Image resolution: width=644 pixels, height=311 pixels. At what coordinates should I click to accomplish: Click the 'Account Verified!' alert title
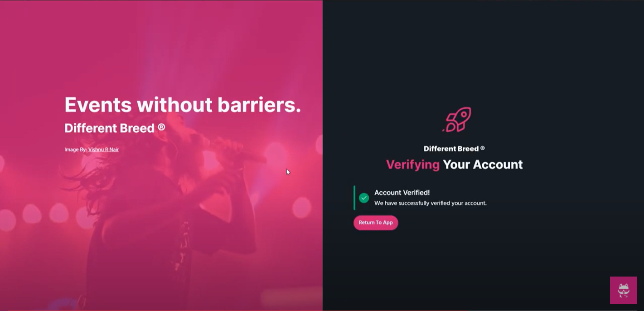(402, 193)
